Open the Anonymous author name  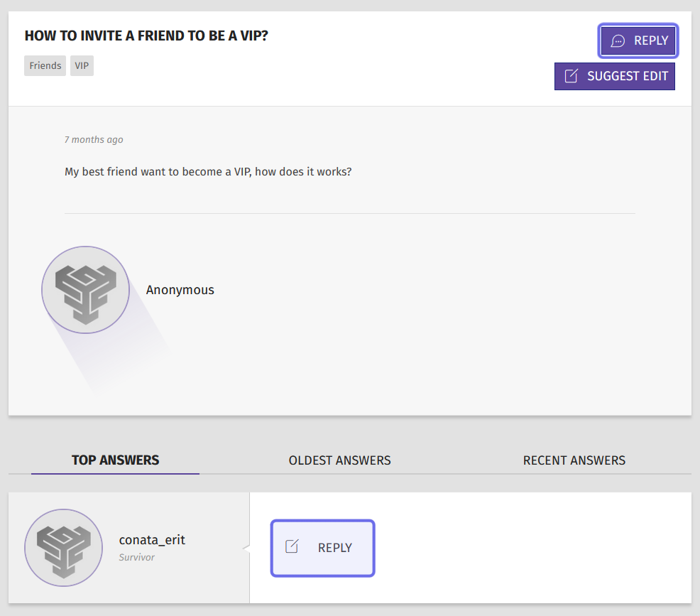(180, 290)
